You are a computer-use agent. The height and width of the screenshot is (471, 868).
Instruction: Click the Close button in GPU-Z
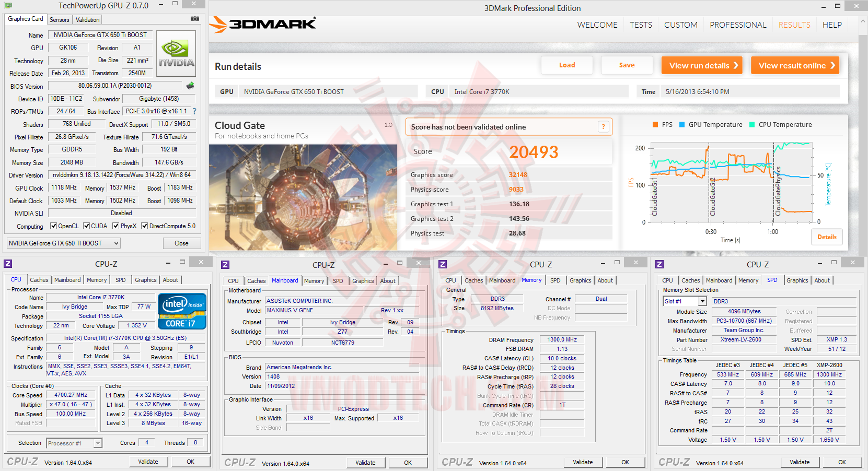coord(181,243)
